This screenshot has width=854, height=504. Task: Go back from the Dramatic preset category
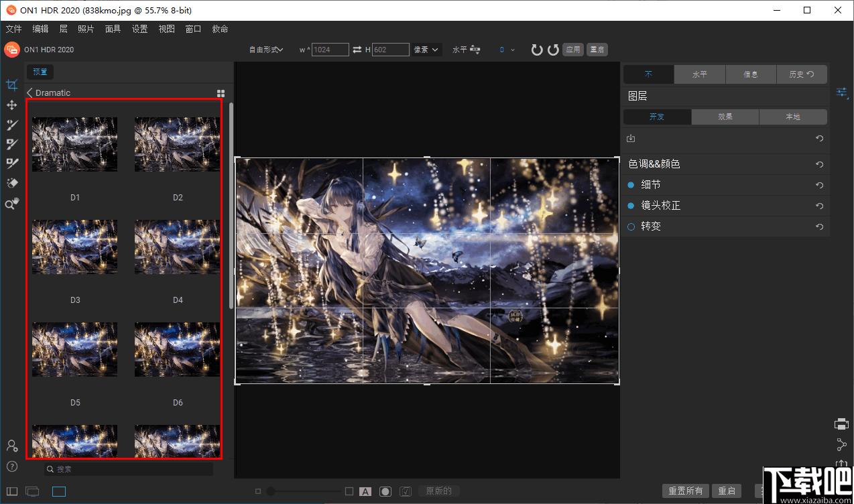click(29, 92)
